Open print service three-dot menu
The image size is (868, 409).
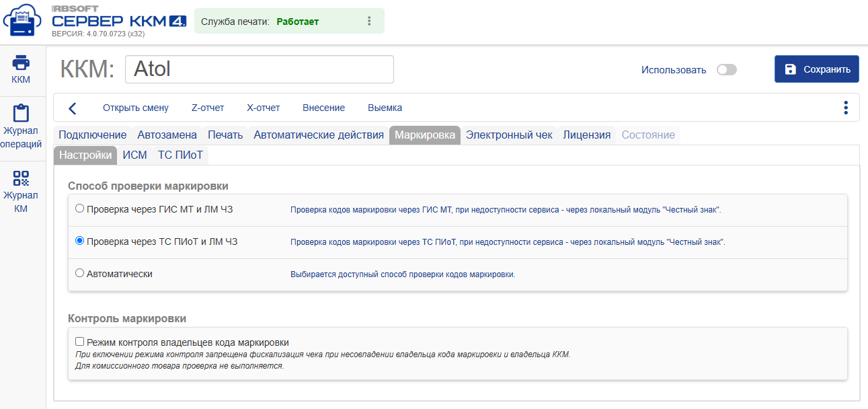point(368,21)
